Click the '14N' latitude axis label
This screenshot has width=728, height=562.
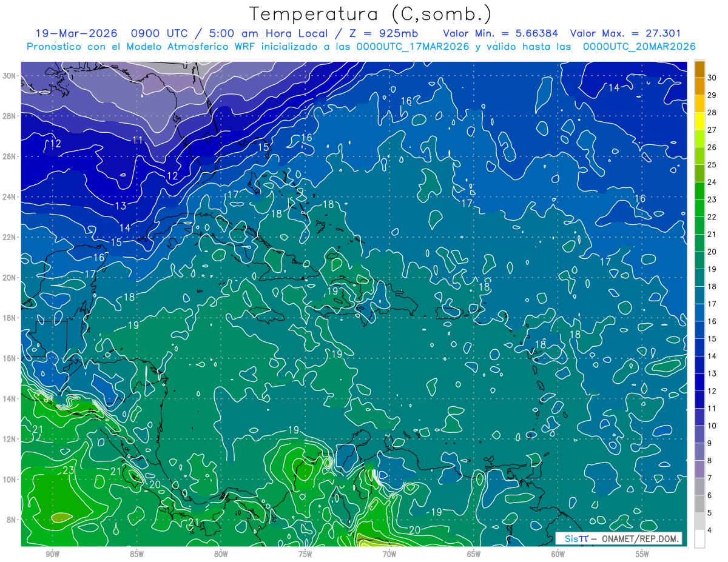[10, 399]
